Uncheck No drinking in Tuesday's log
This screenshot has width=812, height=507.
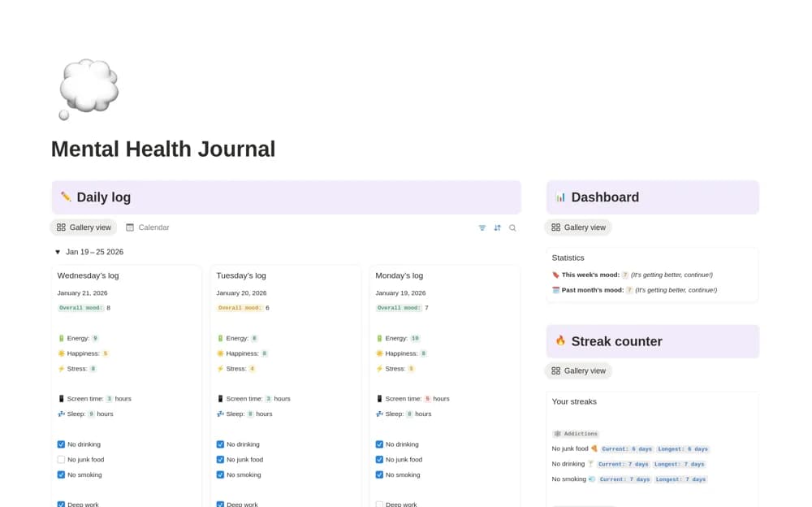220,444
